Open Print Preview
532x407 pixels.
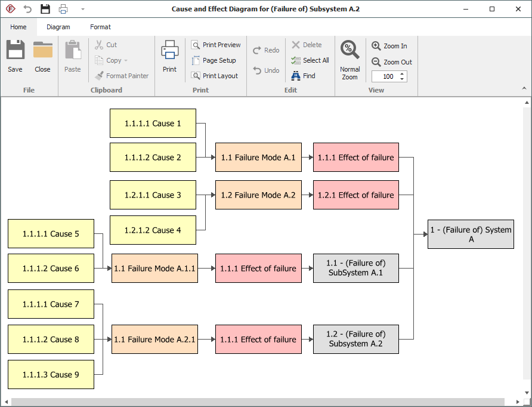click(216, 45)
